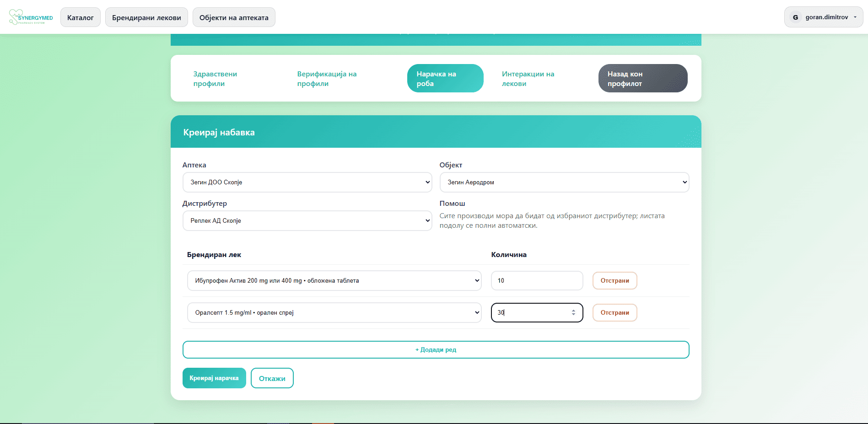Select the Нарачка на роба tab

[445, 79]
